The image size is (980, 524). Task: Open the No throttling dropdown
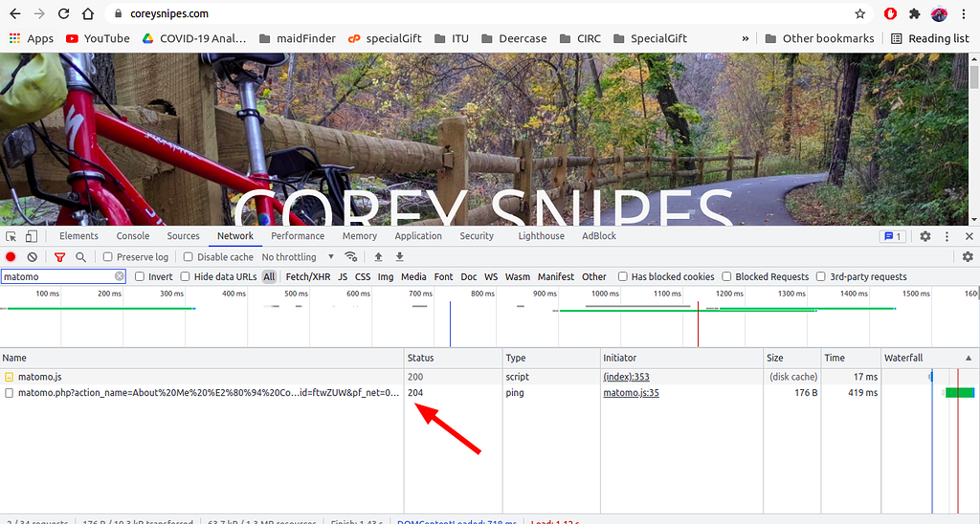(298, 257)
